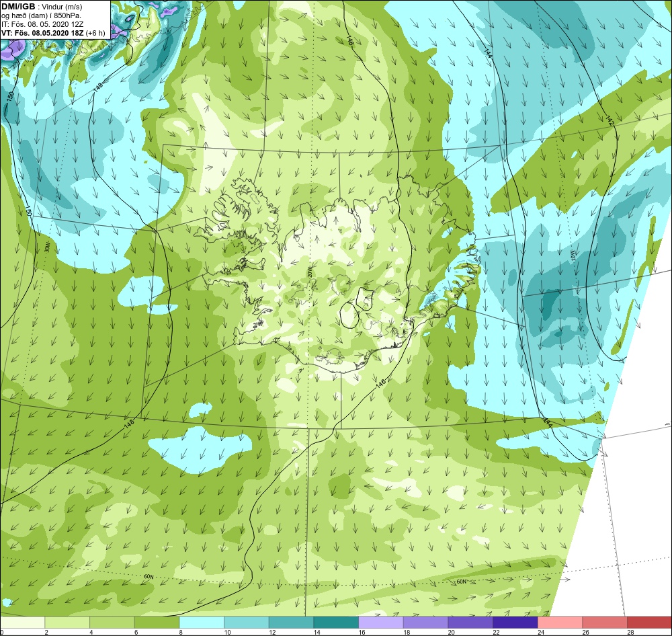Click the legend tick label "12"
The image size is (672, 636).
[272, 632]
